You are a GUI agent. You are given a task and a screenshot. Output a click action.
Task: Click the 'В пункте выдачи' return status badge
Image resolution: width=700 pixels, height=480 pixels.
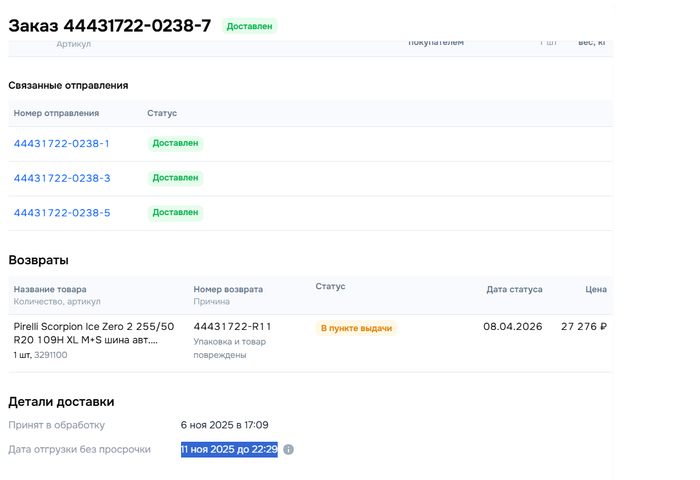pyautogui.click(x=356, y=328)
